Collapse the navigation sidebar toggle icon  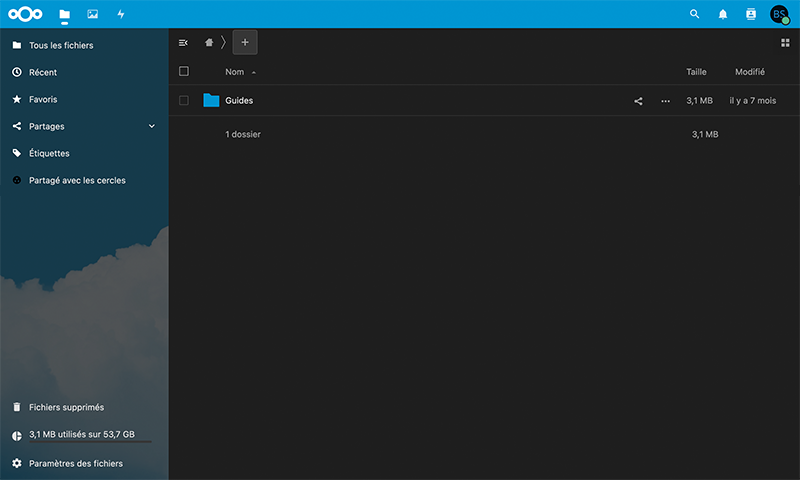[x=183, y=43]
